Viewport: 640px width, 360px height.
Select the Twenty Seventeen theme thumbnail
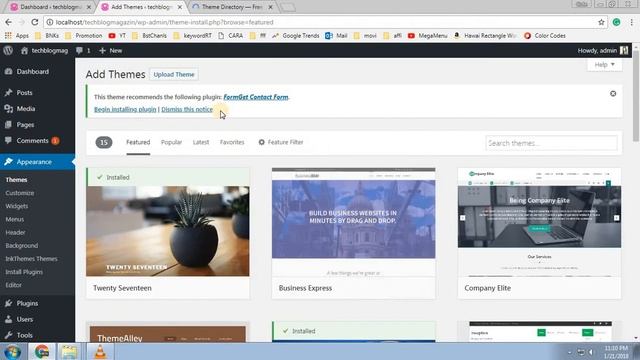168,231
